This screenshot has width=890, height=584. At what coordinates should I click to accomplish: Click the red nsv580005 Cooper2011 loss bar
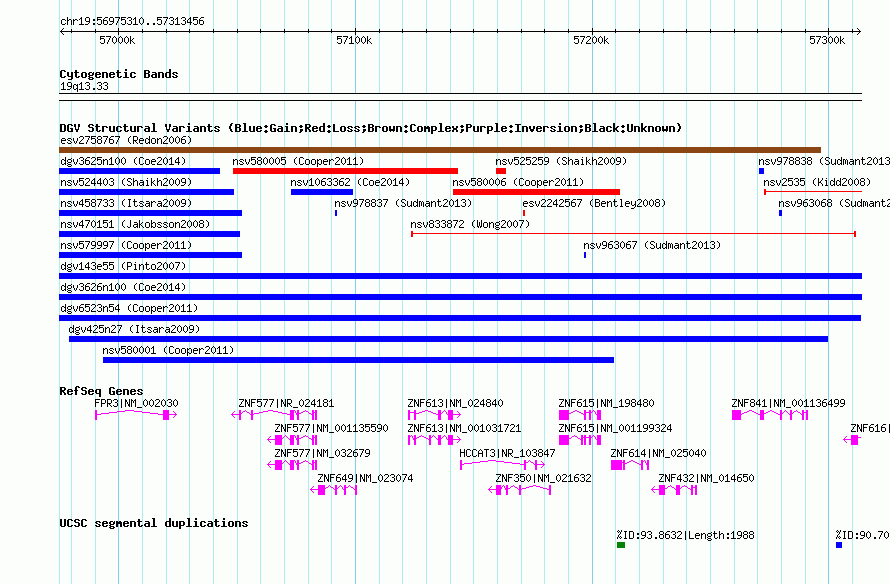pyautogui.click(x=345, y=171)
